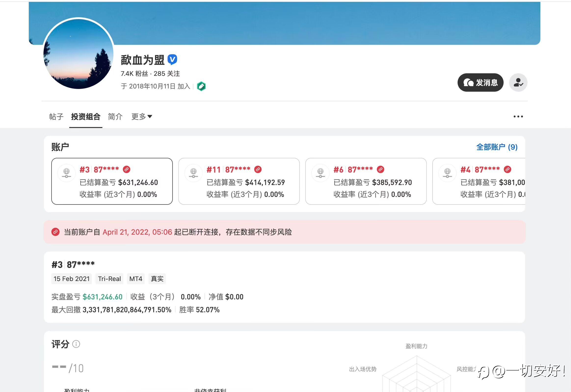Viewport: 571px width, 392px height.
Task: Open the 全部账户 (9) link
Action: 497,147
